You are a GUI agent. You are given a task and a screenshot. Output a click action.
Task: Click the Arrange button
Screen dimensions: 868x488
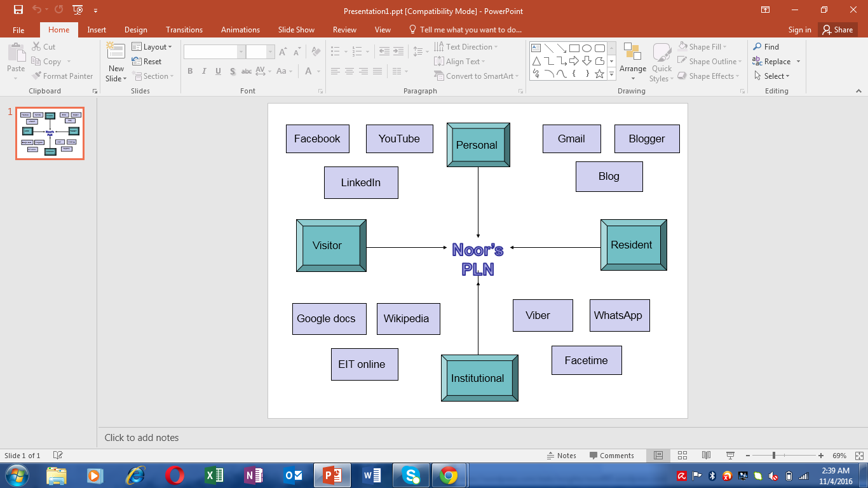click(633, 62)
